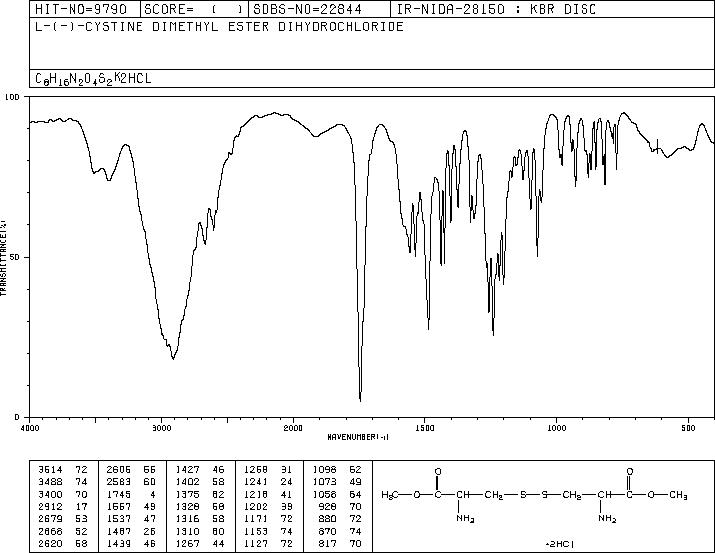Select the 4000 tick label on x-axis

(30, 428)
